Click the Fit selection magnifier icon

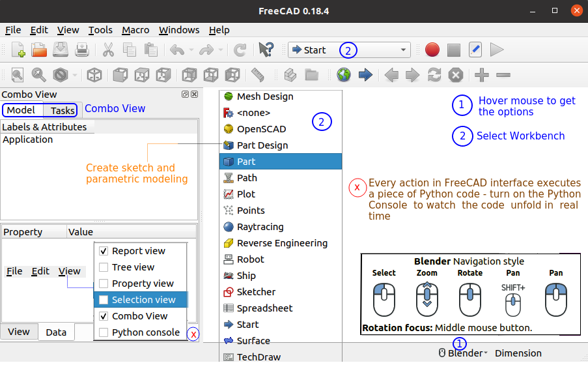38,75
